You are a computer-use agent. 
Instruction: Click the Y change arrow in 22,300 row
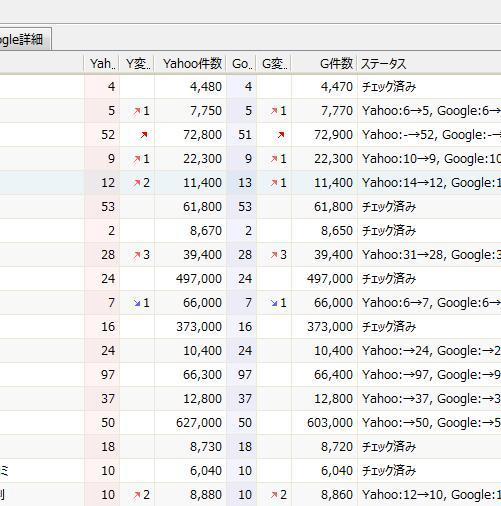click(x=137, y=159)
